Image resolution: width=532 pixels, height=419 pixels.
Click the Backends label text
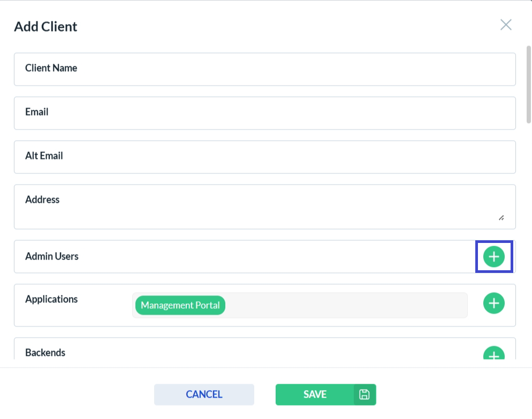click(45, 353)
